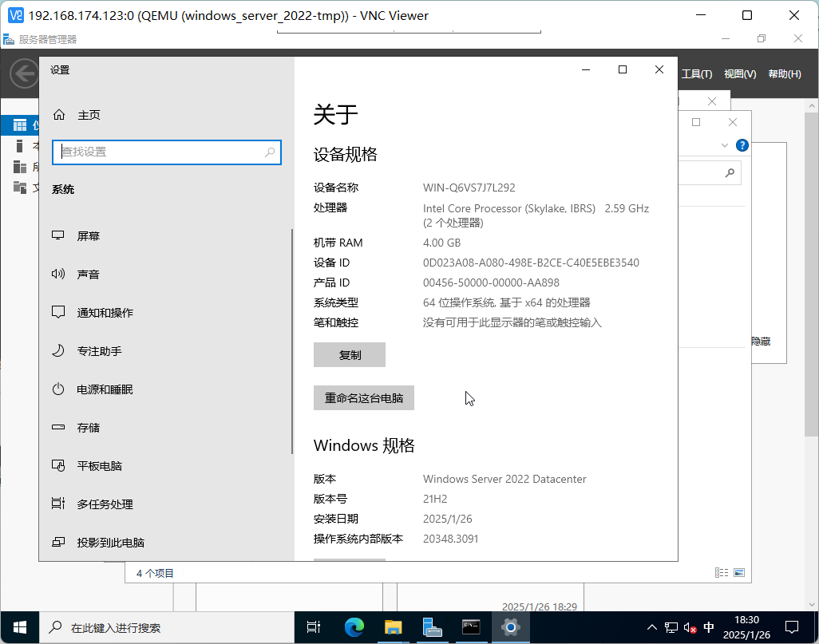Image resolution: width=819 pixels, height=644 pixels.
Task: Click 重命名这台电脑 button
Action: 363,398
